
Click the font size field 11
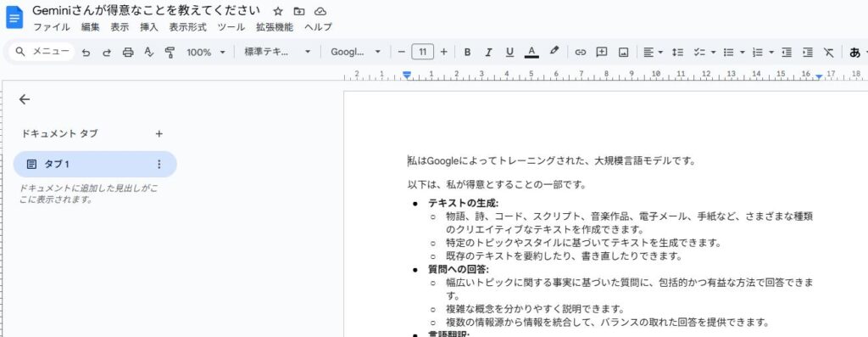422,52
